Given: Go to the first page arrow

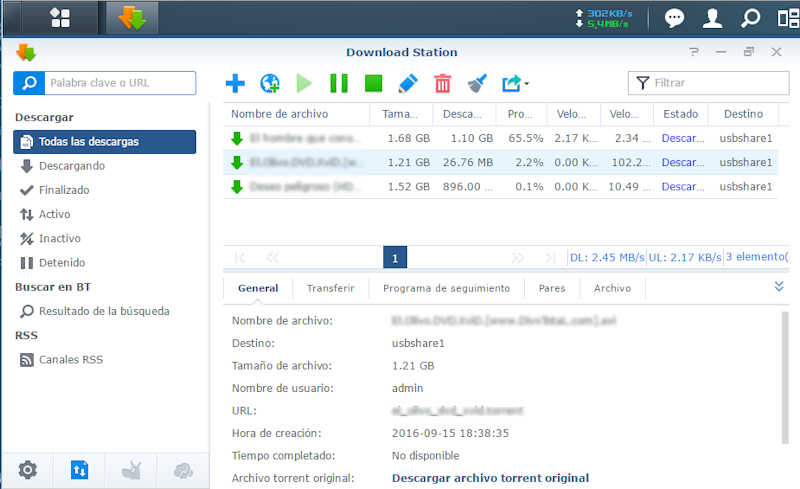Looking at the screenshot, I should point(240,258).
